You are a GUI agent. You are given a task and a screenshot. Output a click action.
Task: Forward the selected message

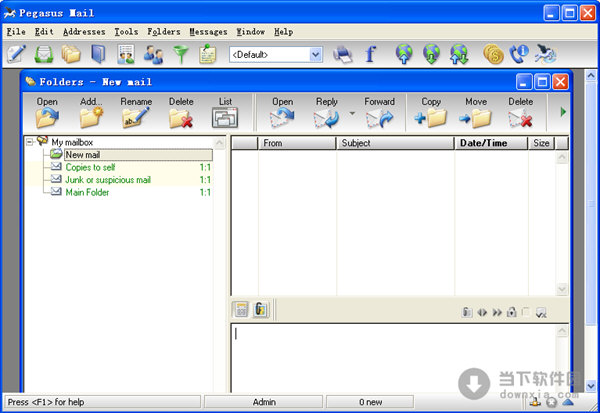click(379, 112)
